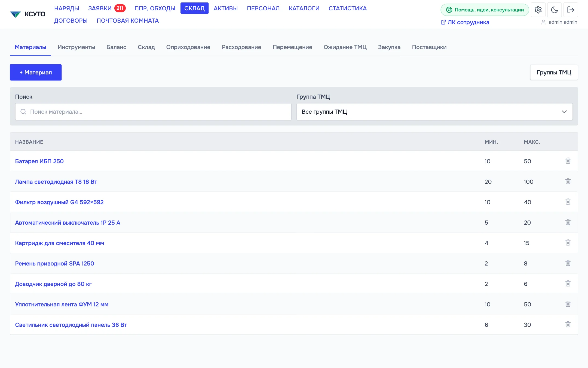
Task: Open the Поставщики tab
Action: [x=429, y=47]
